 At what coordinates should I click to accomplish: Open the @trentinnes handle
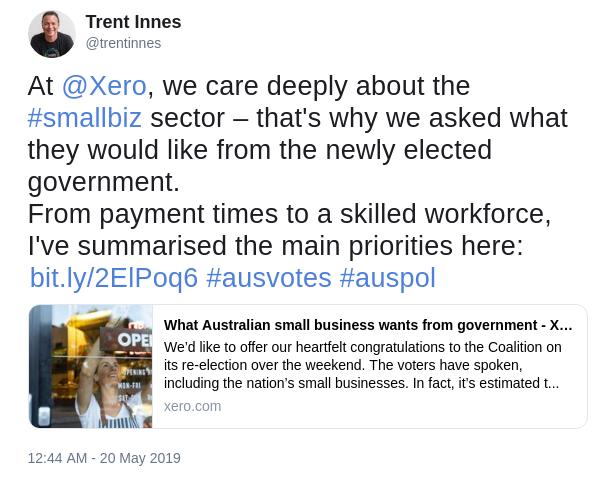[123, 43]
